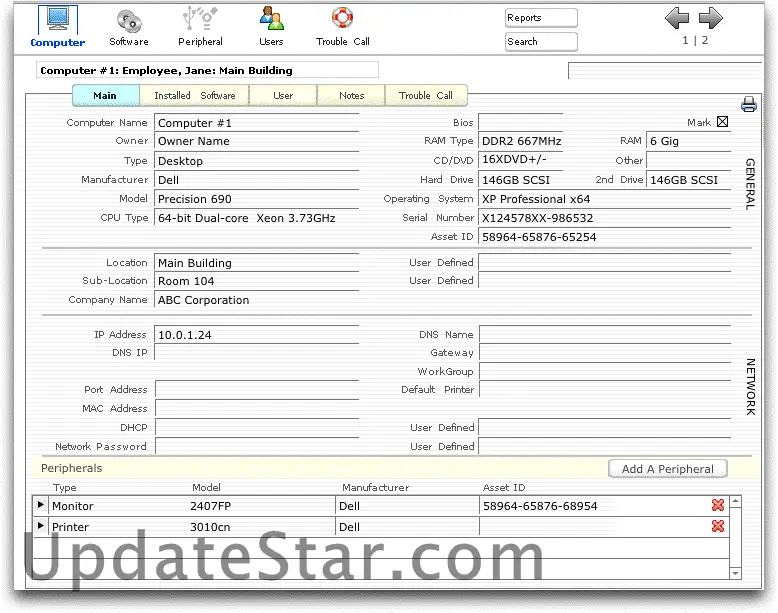Click the Model field Precision 690

(x=257, y=199)
